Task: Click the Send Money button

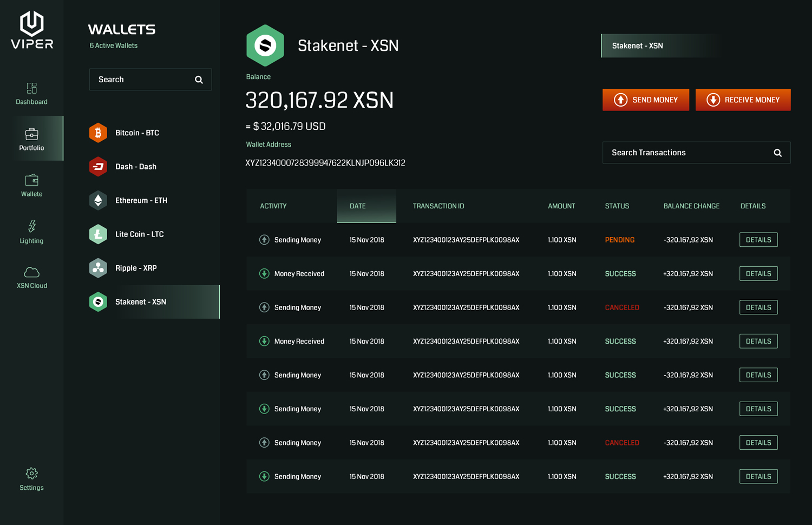Action: coord(646,100)
